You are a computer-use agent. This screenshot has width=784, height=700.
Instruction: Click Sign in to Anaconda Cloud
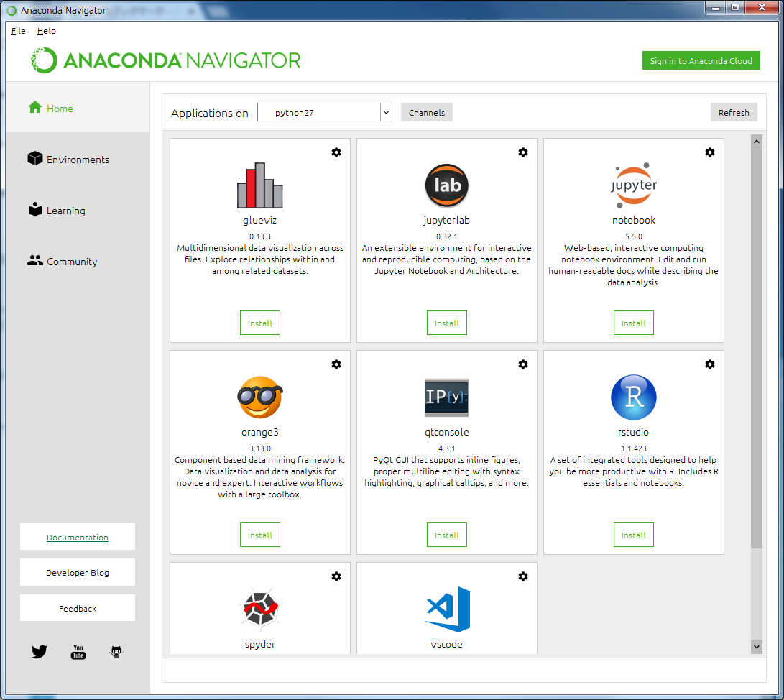[x=701, y=61]
